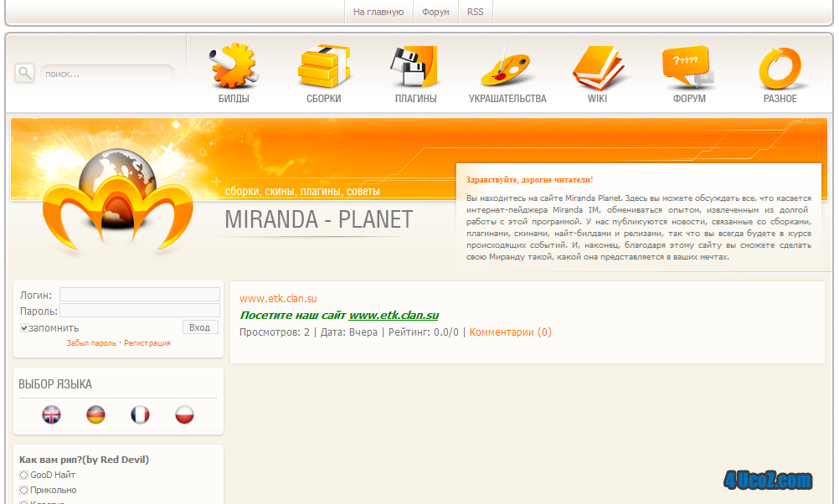The height and width of the screenshot is (504, 839).
Task: Open the WIKI books icon
Action: coord(598,68)
